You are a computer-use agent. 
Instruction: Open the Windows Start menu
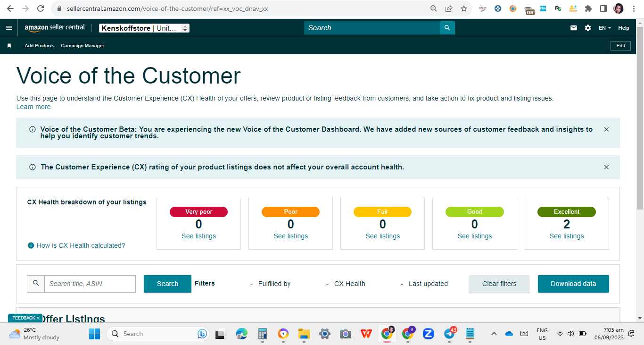click(94, 334)
